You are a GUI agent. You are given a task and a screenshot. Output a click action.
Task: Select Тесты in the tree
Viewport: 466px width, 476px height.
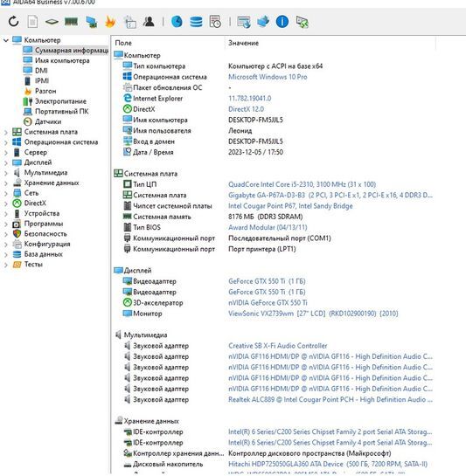click(33, 265)
